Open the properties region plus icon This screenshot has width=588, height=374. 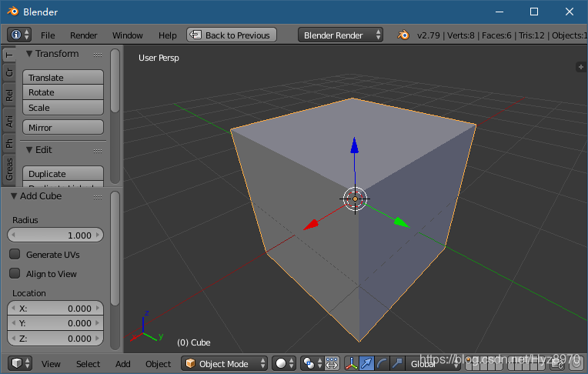coord(581,67)
